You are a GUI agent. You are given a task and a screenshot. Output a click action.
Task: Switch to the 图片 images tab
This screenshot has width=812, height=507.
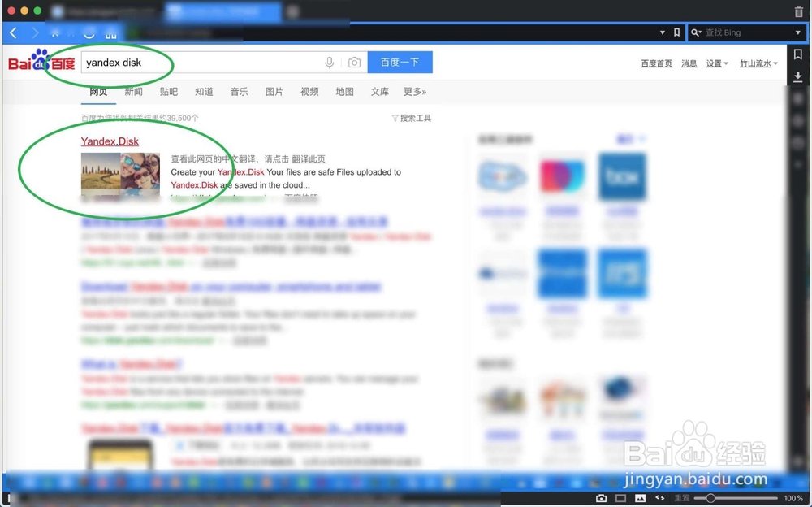(x=274, y=92)
